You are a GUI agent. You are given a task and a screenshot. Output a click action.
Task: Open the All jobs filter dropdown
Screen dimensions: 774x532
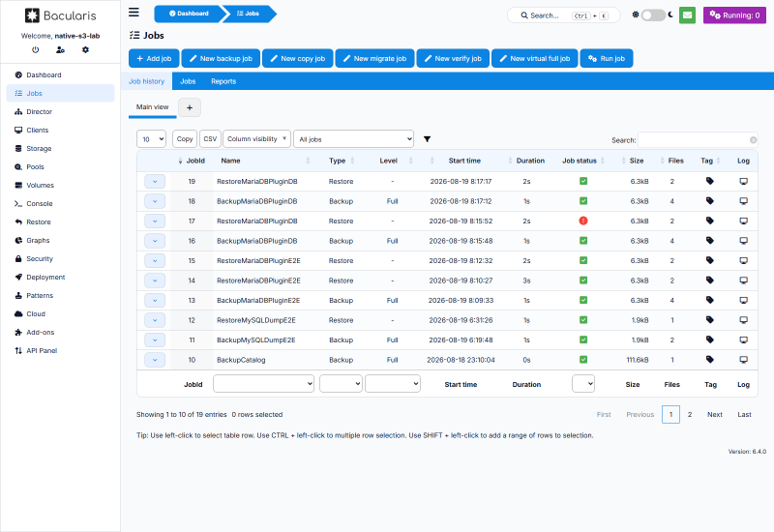[353, 139]
